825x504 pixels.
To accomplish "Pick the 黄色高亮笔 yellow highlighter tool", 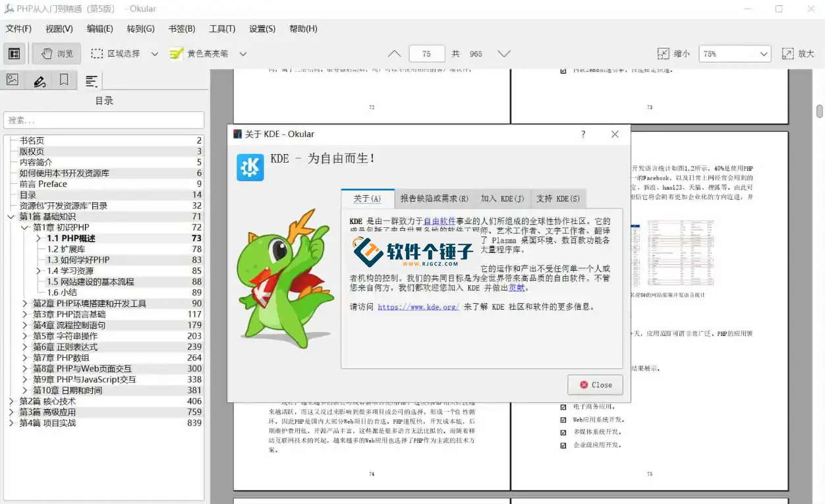I will click(198, 54).
